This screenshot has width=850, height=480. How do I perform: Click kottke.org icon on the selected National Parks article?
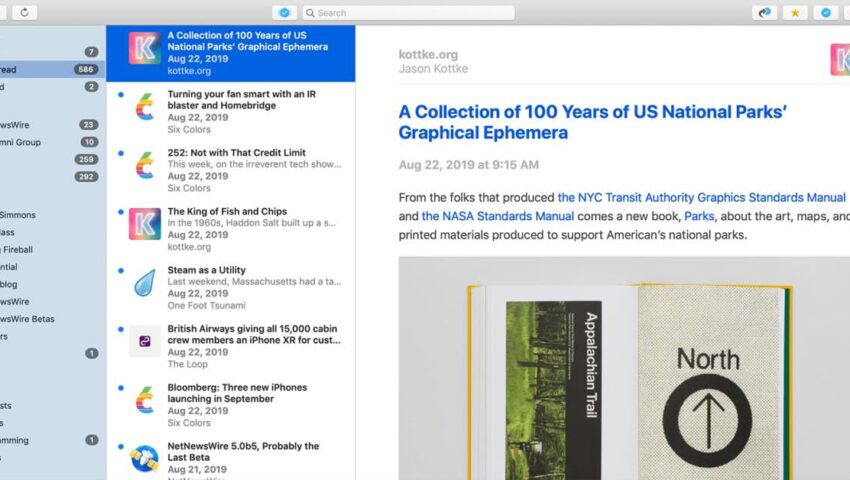pyautogui.click(x=145, y=48)
